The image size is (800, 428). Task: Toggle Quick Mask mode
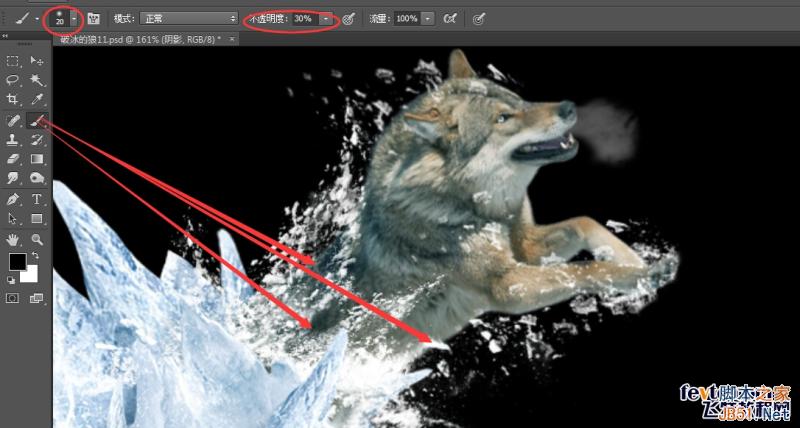pos(13,298)
